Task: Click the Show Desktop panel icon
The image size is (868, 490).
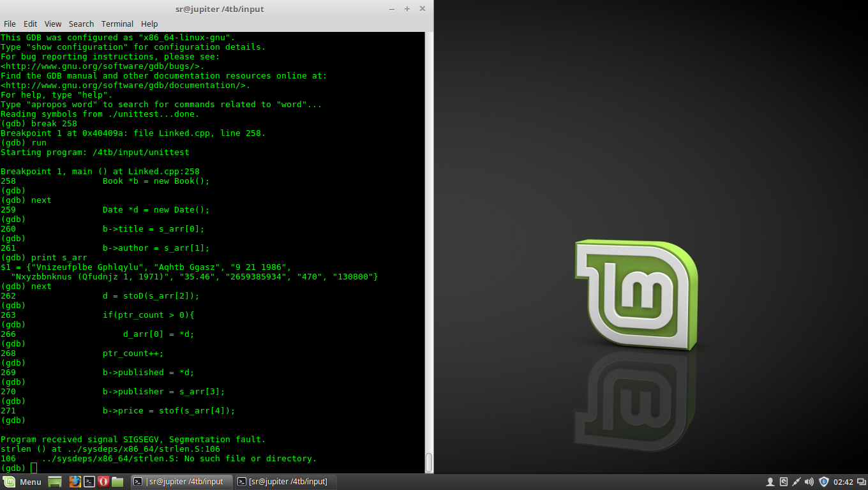Action: click(55, 482)
